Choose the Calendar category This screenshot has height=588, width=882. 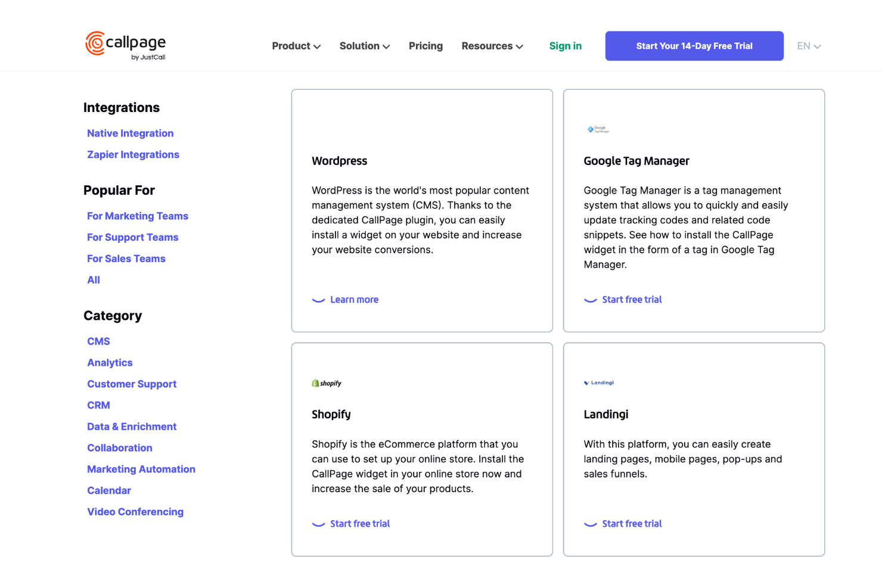tap(109, 490)
